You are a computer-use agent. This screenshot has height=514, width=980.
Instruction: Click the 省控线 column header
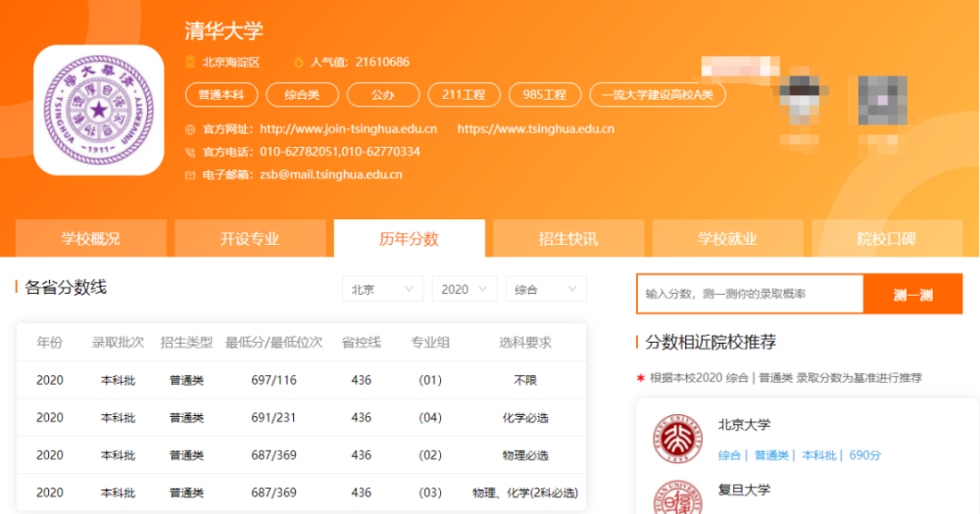click(x=362, y=343)
